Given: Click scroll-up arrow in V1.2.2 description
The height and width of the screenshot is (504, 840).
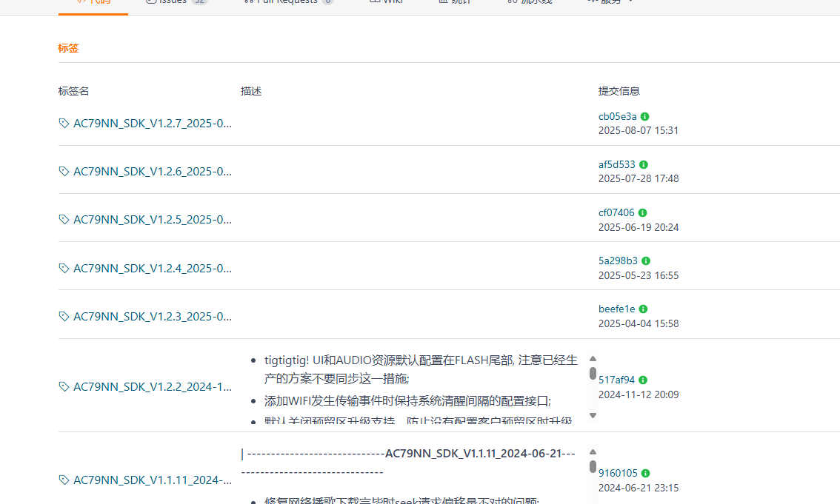Looking at the screenshot, I should (x=593, y=358).
